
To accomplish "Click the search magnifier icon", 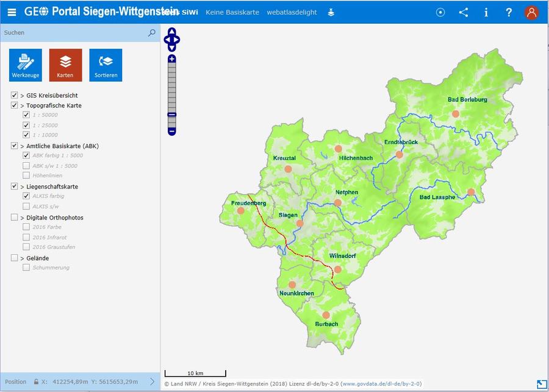I will (x=151, y=33).
